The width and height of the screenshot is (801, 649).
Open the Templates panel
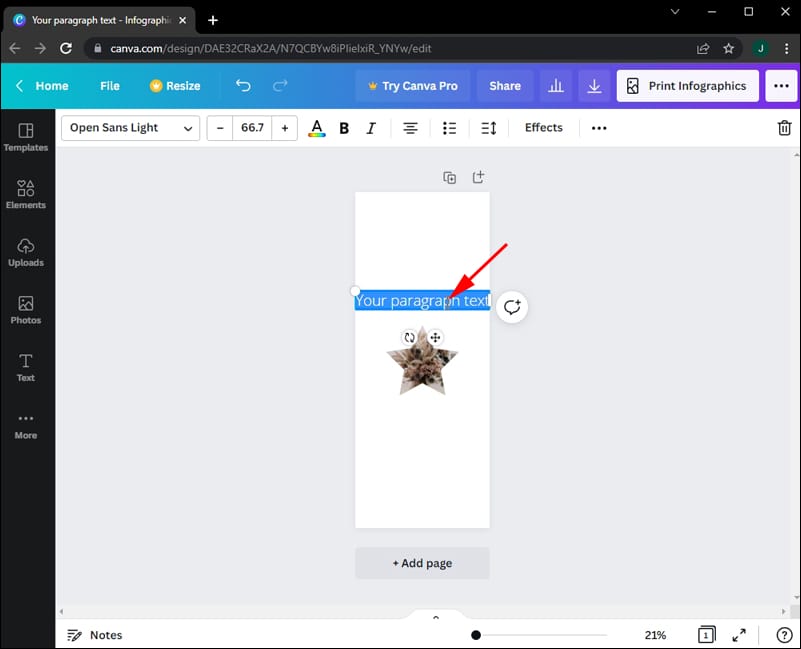pos(26,139)
